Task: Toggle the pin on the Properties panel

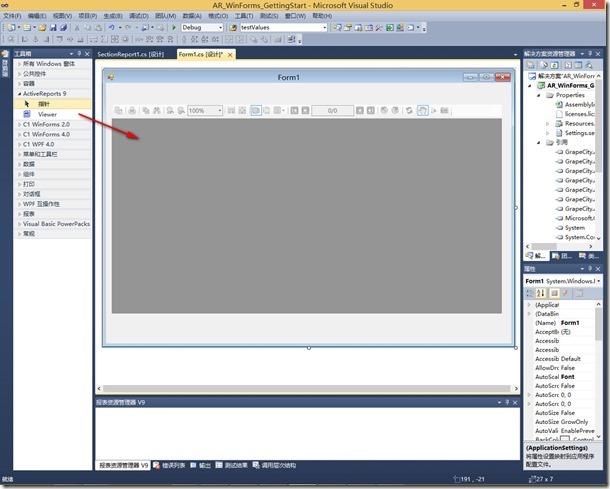Action: click(x=590, y=269)
